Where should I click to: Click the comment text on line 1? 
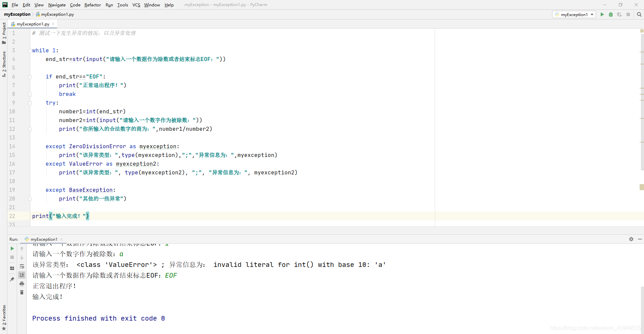84,33
